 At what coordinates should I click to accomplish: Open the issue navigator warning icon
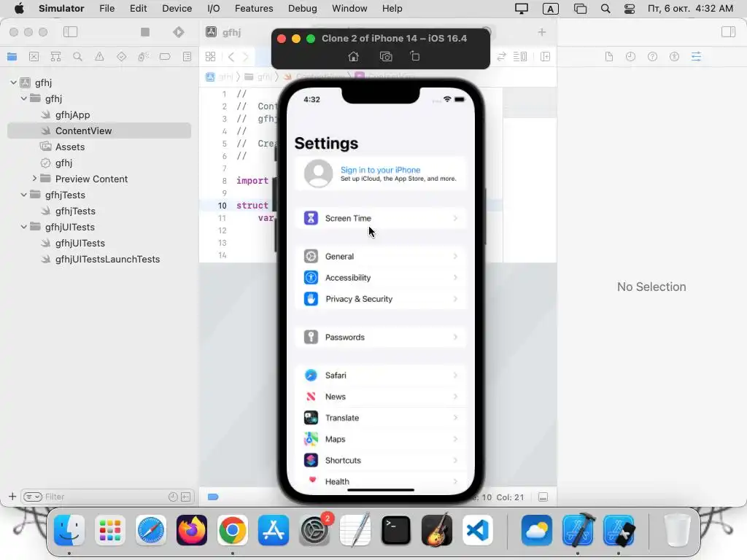[99, 57]
